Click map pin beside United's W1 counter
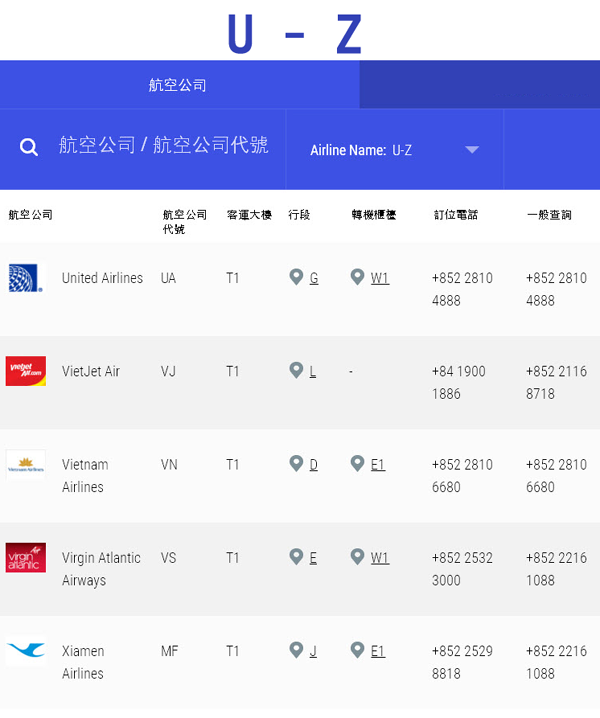The height and width of the screenshot is (718, 600). pyautogui.click(x=357, y=277)
